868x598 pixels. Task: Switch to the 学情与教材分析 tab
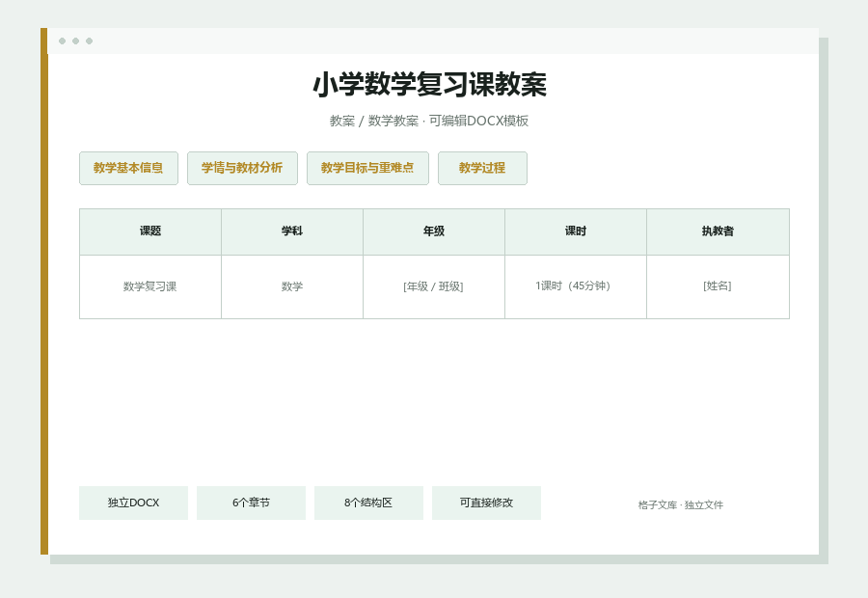click(x=242, y=169)
